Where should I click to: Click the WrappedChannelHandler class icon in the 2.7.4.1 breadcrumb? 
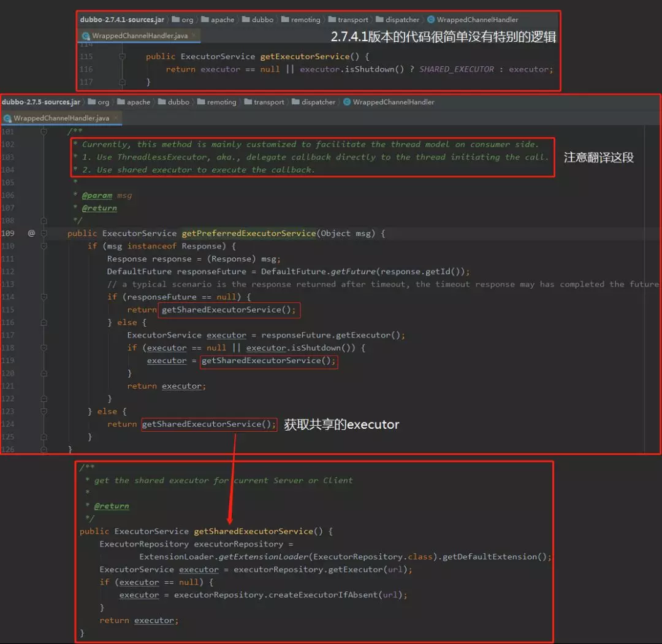pos(431,20)
